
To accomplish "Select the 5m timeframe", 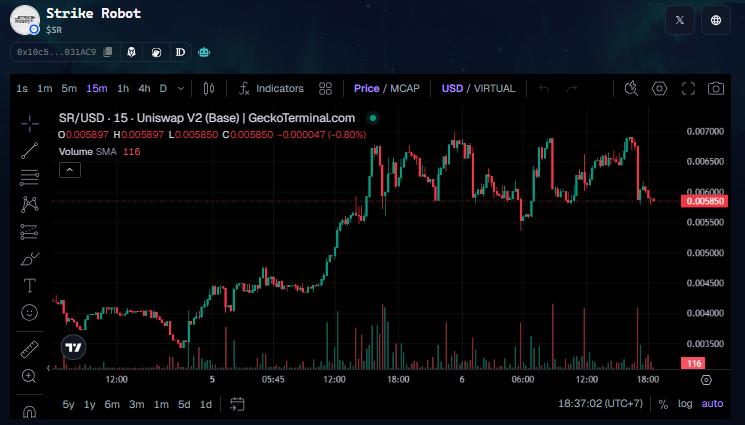I will point(69,88).
